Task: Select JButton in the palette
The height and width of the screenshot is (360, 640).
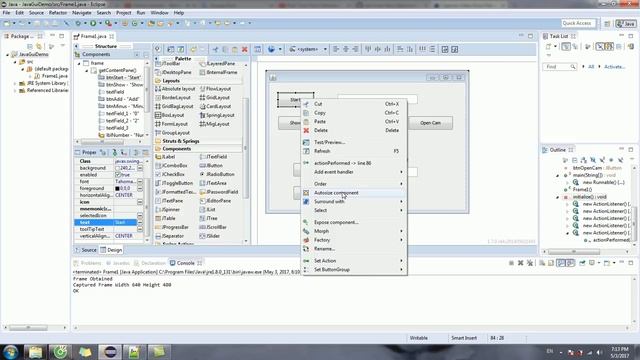Action: pyautogui.click(x=211, y=166)
